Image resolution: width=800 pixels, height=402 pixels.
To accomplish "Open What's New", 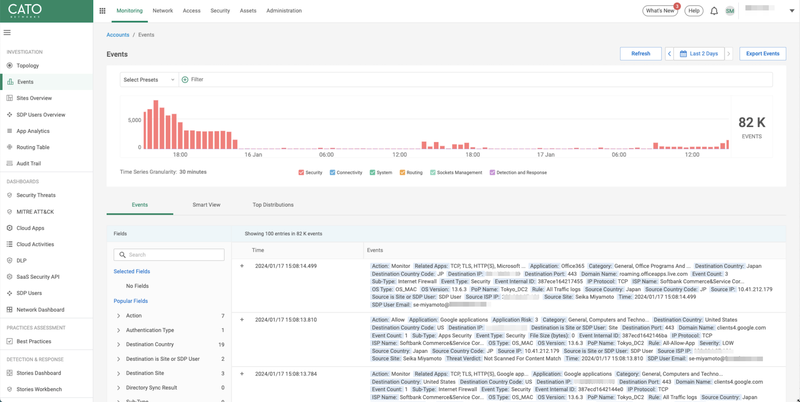I will 660,11.
